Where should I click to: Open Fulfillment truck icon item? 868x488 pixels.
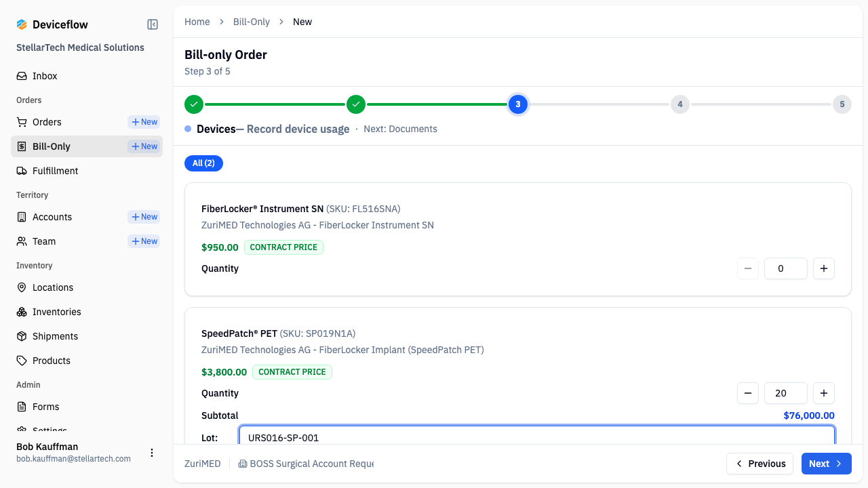87,171
